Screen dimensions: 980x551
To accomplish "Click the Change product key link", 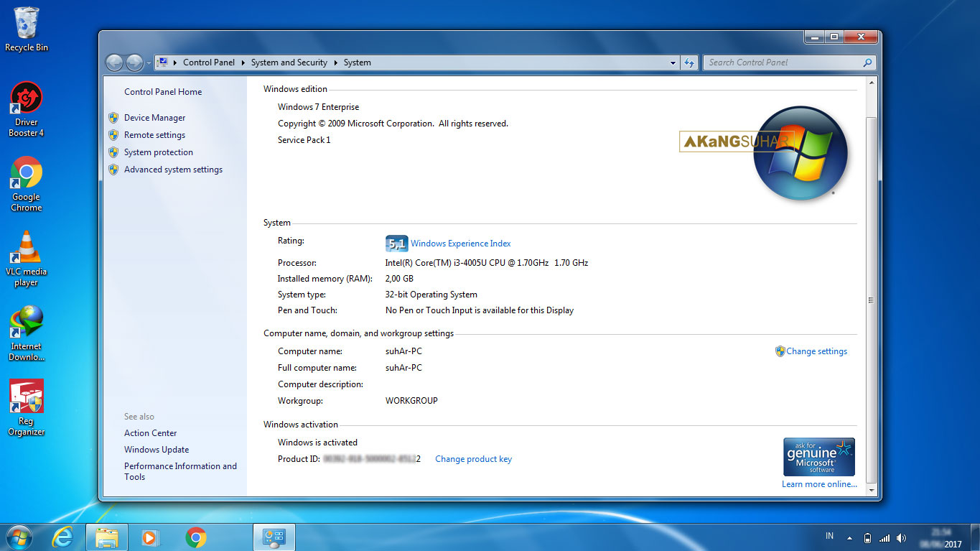I will pos(473,459).
